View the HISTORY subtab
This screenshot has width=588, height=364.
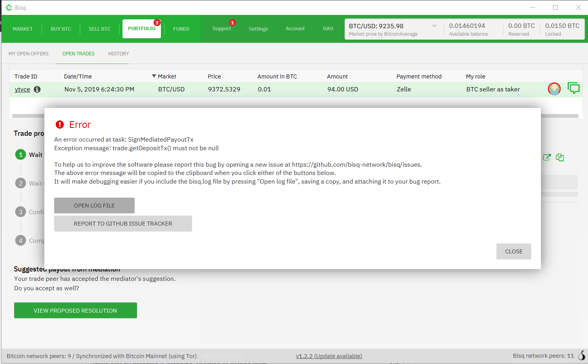coord(119,54)
